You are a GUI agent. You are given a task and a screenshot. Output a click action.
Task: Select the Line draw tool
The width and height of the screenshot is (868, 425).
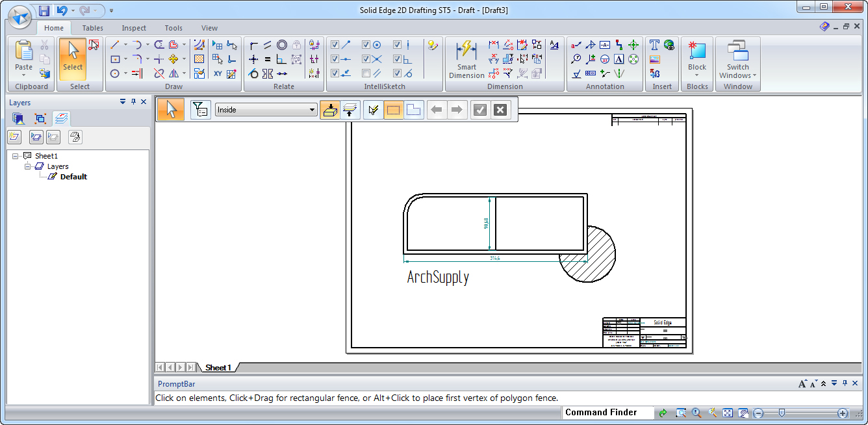pyautogui.click(x=115, y=45)
